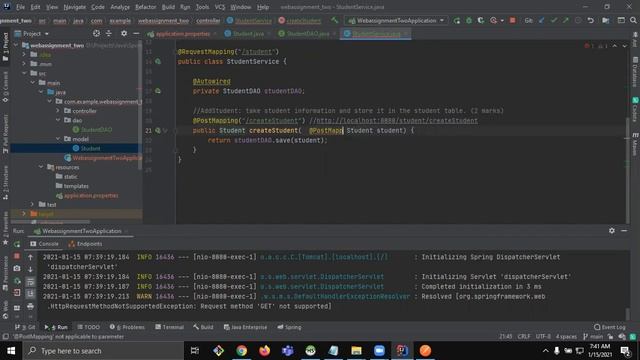Open TODO tool window button
This screenshot has width=640, height=360.
point(88,327)
